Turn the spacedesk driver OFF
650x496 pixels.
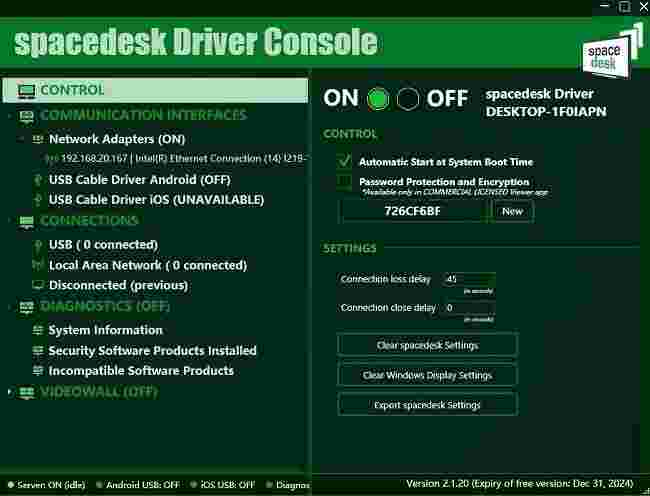408,99
